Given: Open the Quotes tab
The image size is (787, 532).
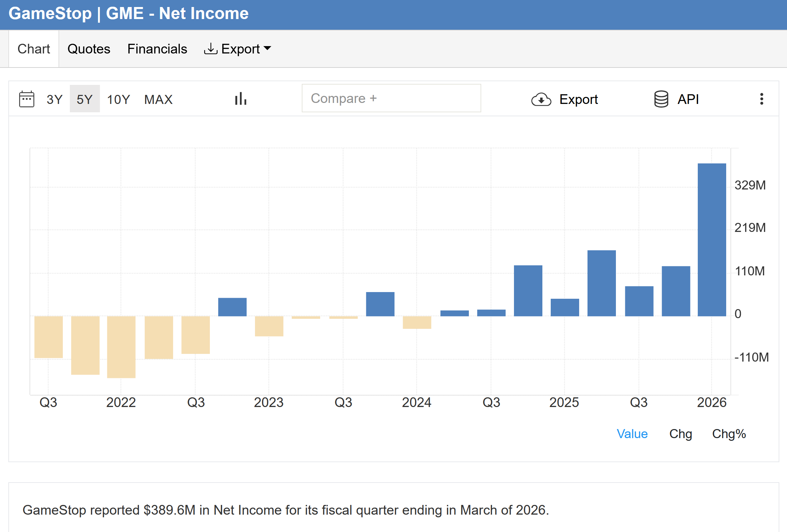Looking at the screenshot, I should [89, 49].
